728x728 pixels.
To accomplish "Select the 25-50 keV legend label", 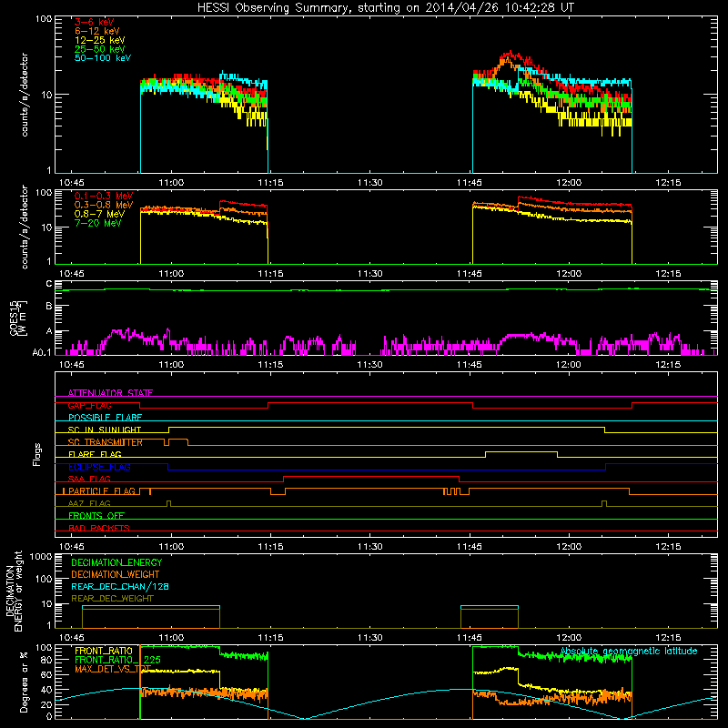I will 100,49.
